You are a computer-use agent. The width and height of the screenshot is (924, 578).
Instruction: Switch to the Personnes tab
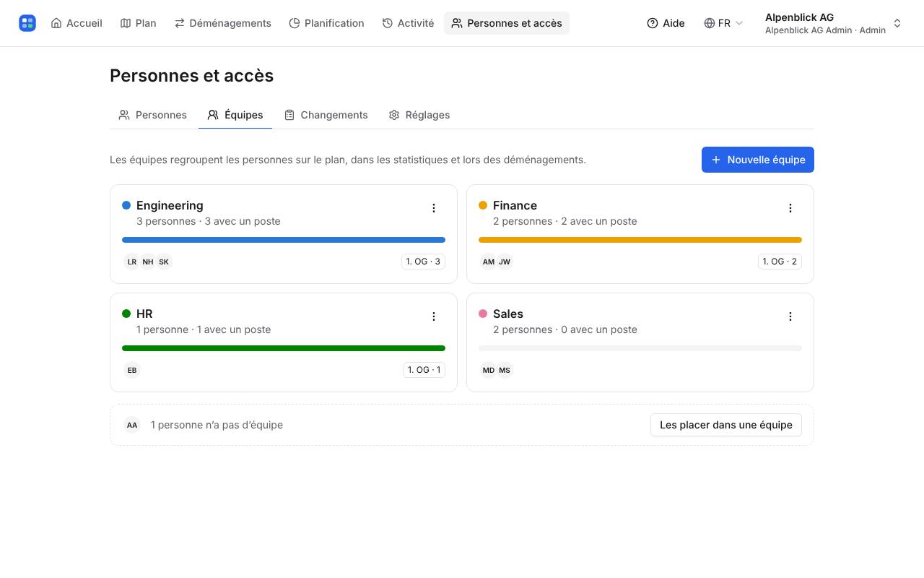pos(153,115)
